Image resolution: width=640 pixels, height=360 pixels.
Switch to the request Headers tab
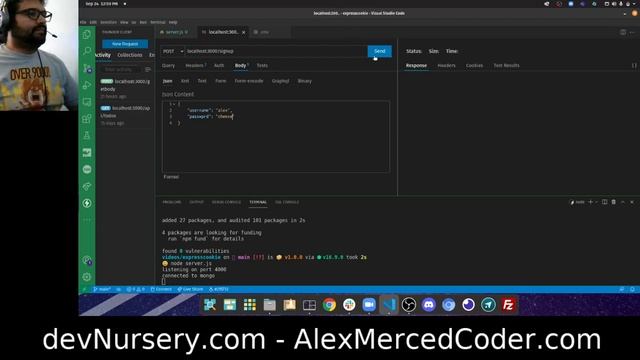[x=196, y=65]
